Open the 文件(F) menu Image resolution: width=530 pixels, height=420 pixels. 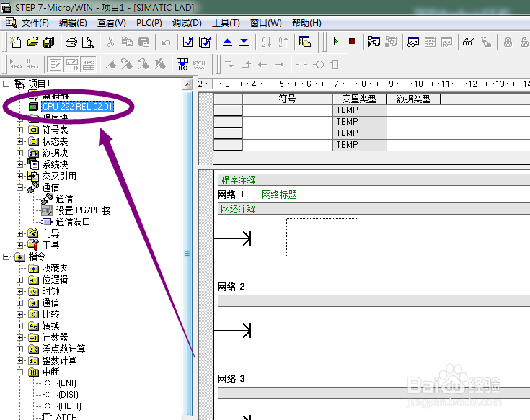coord(35,23)
